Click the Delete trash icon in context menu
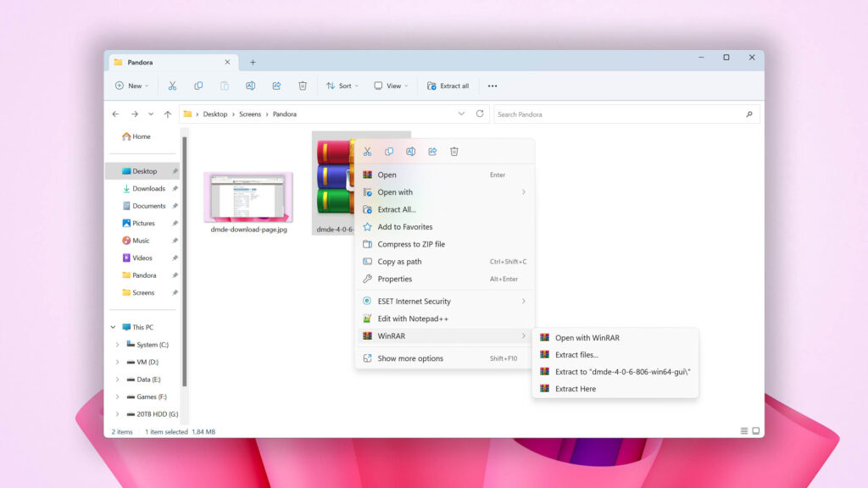Viewport: 868px width, 488px height. pyautogui.click(x=454, y=152)
